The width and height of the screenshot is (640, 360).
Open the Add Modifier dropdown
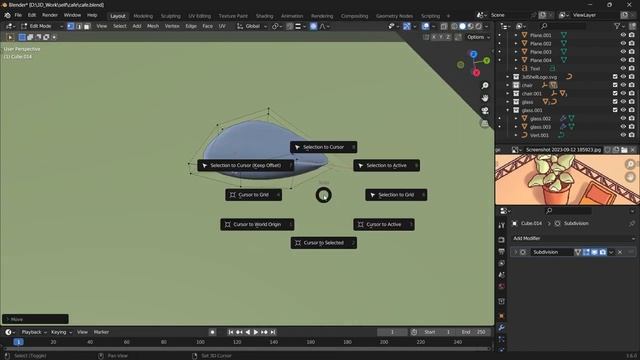[x=573, y=238]
